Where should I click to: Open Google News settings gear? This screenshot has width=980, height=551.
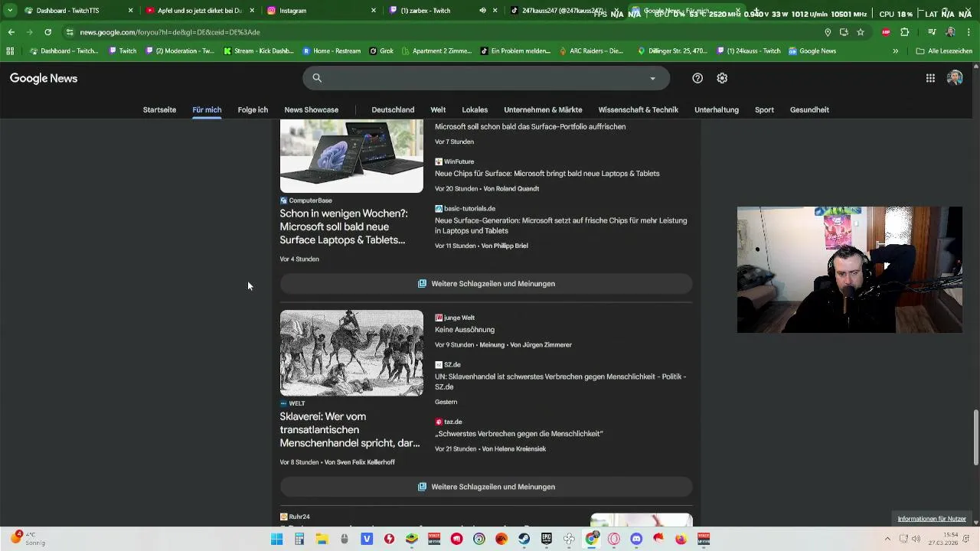click(x=722, y=78)
